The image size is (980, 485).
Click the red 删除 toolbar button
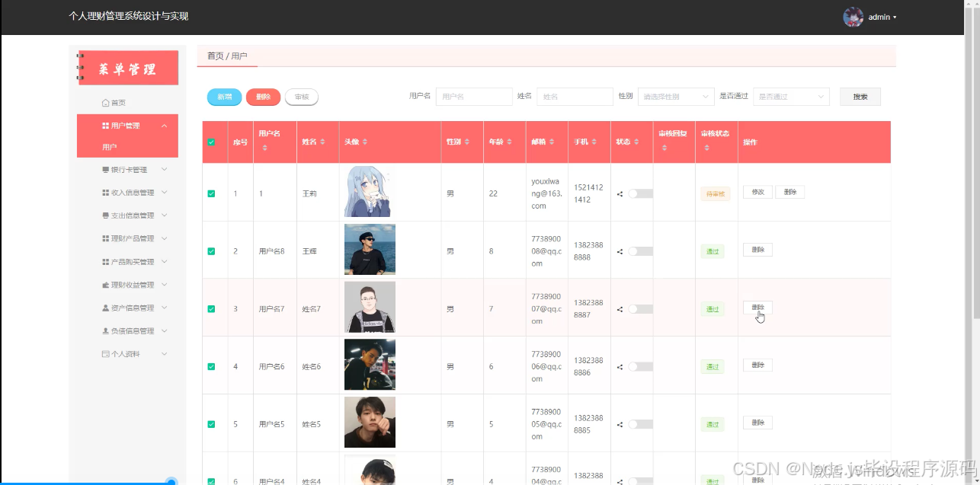click(264, 97)
